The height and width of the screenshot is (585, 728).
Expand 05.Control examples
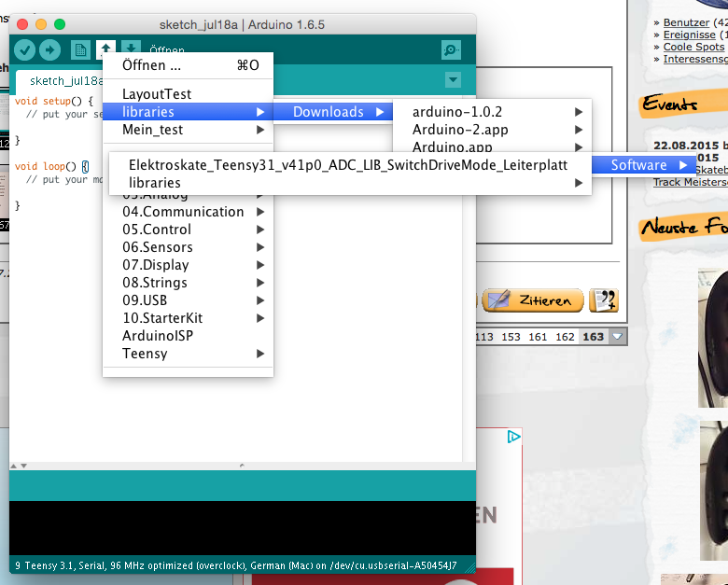[188, 230]
